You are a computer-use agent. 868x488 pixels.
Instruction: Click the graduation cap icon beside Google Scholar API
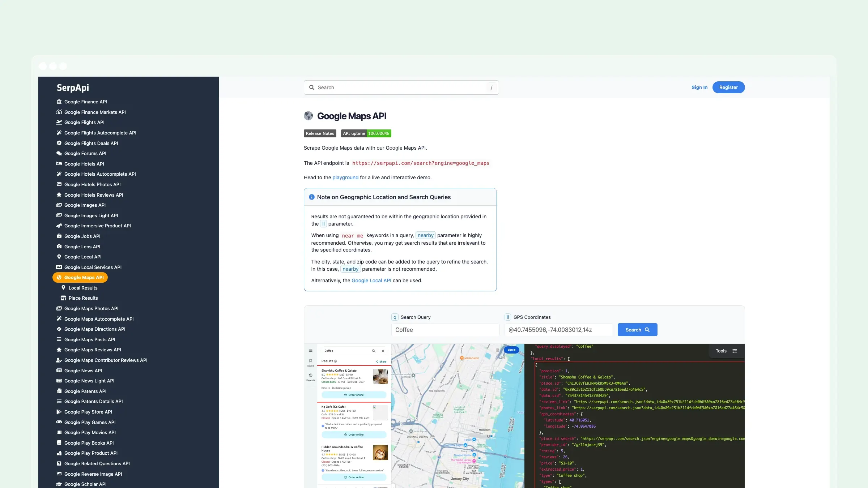[x=59, y=484]
